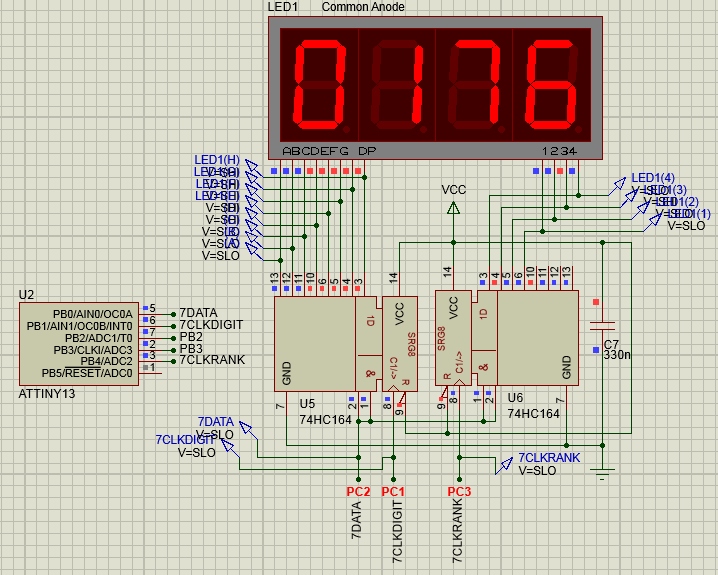Click the first display digit showing 0
The height and width of the screenshot is (575, 718).
[320, 83]
